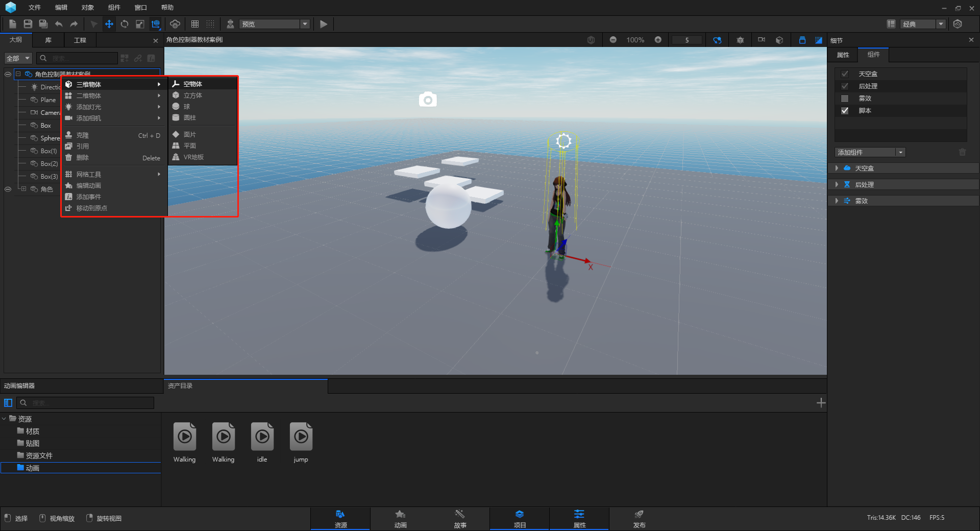Enable the 雾效 checkbox

pos(845,99)
